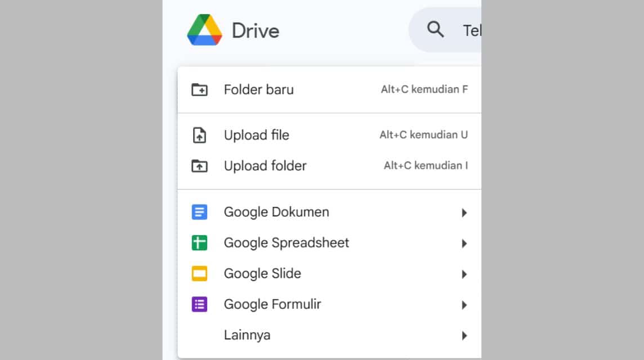644x360 pixels.
Task: Click the Drive title text
Action: click(256, 31)
